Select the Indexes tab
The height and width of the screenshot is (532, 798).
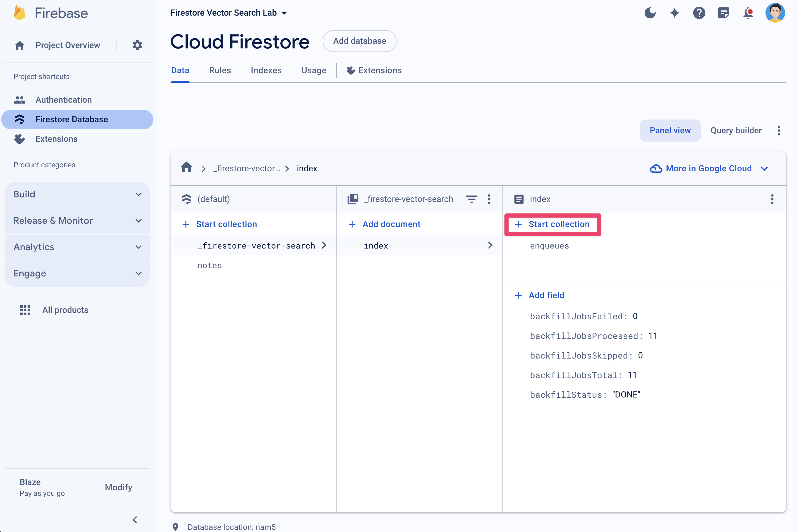(x=266, y=70)
